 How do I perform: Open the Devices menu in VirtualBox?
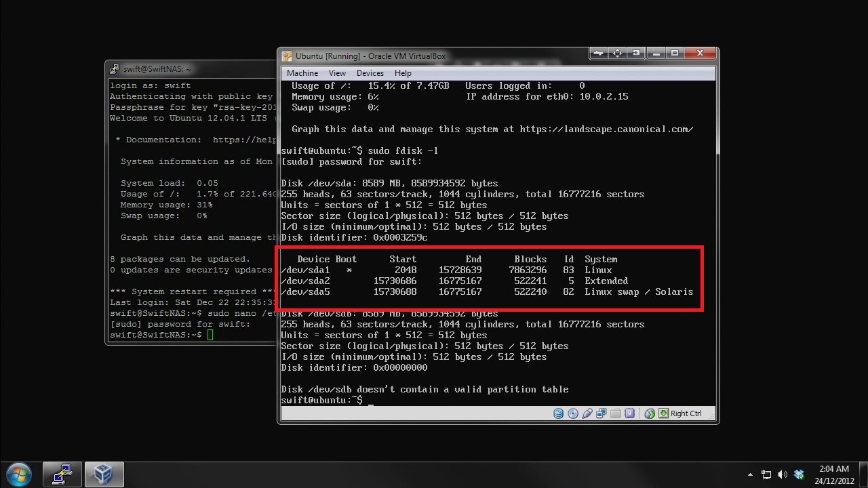(x=370, y=73)
